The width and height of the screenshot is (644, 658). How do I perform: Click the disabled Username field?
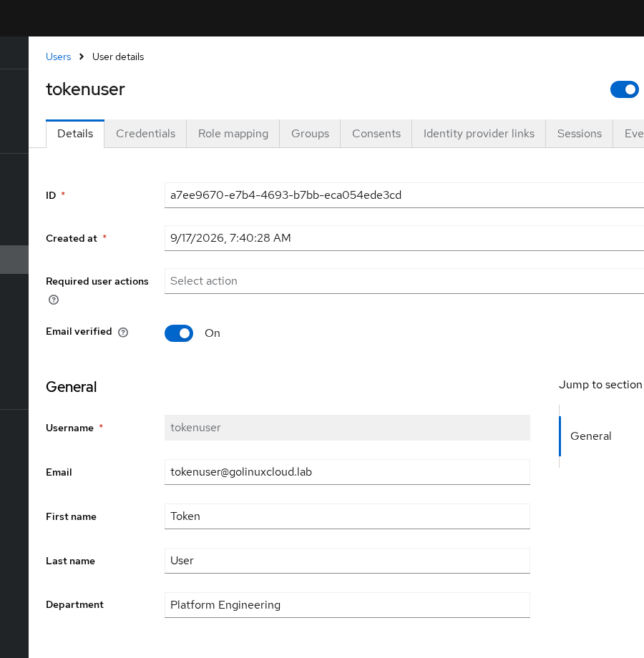click(x=347, y=428)
